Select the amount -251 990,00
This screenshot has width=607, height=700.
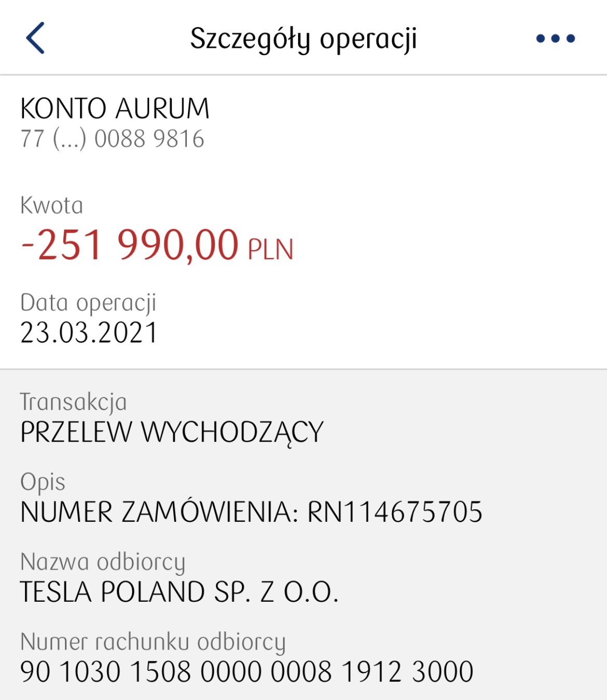[130, 244]
